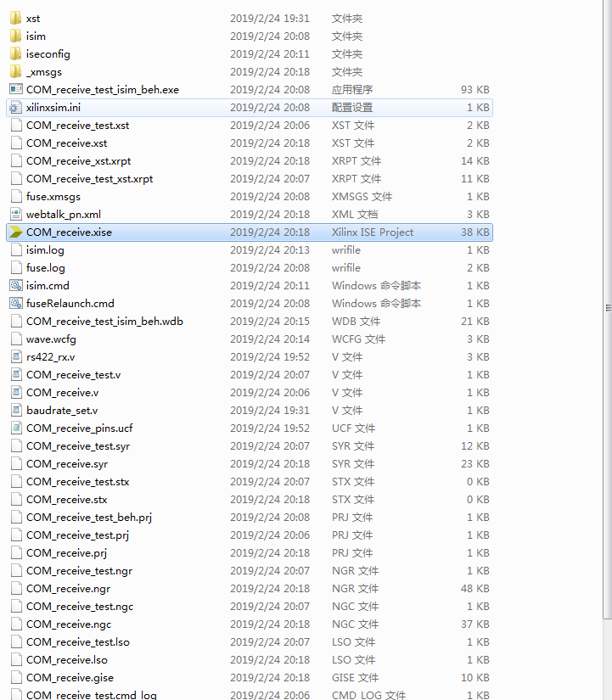Select file name COM_receive.syr
This screenshot has height=700, width=612.
click(67, 464)
